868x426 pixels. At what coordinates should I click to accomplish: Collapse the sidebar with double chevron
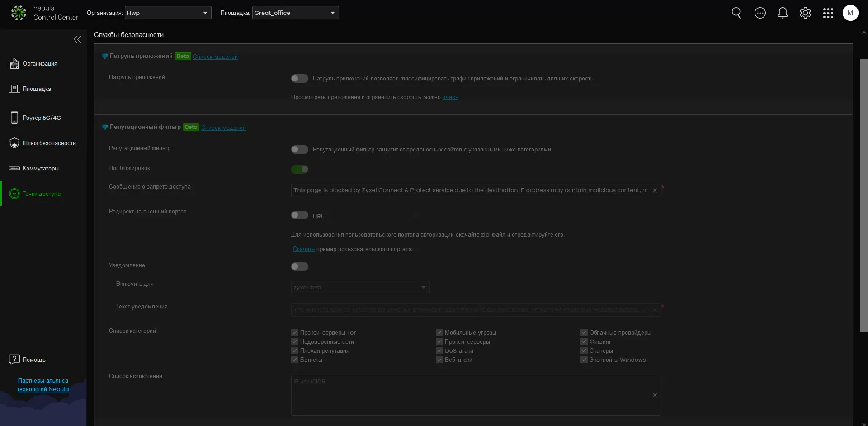tap(77, 39)
